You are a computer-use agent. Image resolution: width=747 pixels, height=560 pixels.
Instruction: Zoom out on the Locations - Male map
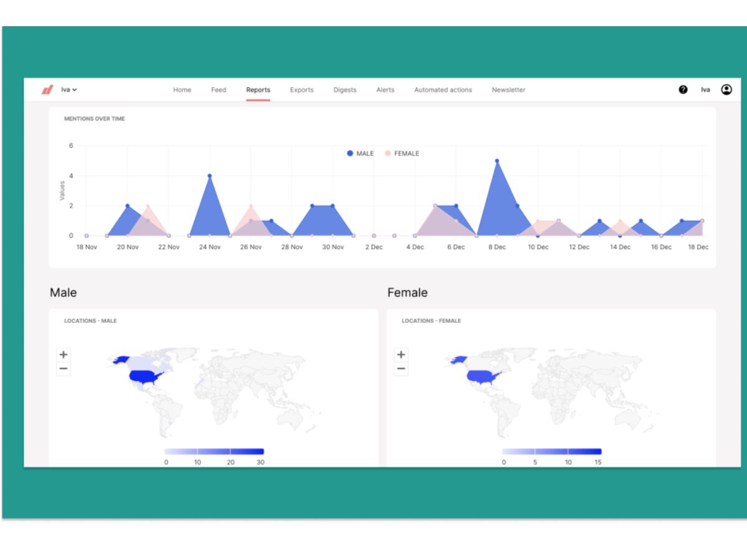[x=63, y=369]
